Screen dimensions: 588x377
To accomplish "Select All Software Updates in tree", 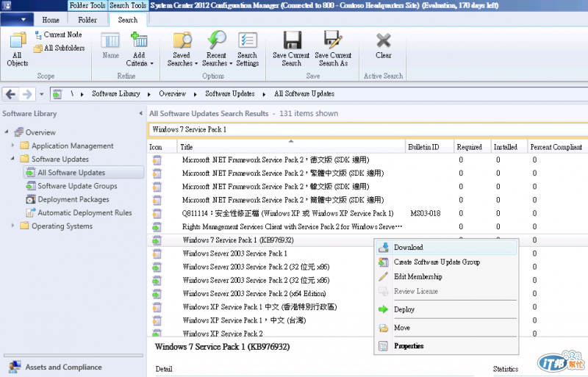I will coord(84,173).
